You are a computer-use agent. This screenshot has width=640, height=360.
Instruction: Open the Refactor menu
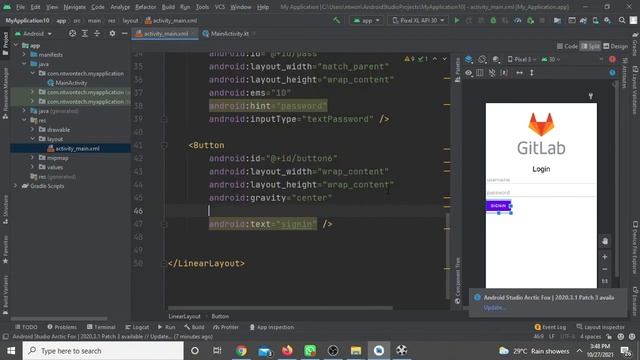point(145,7)
